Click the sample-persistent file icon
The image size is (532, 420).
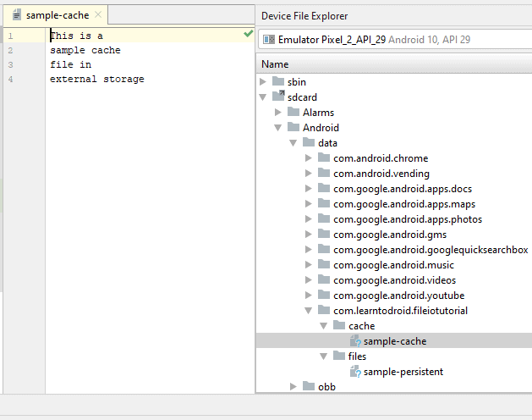point(355,372)
